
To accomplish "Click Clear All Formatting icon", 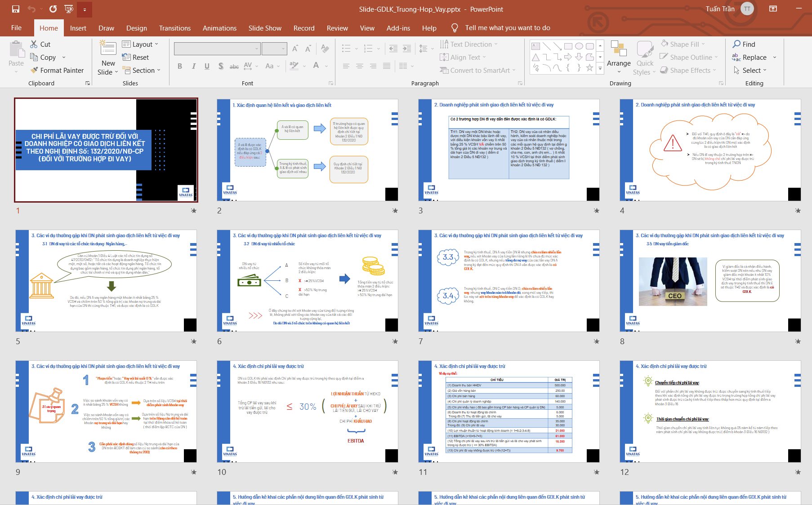I will tap(325, 49).
